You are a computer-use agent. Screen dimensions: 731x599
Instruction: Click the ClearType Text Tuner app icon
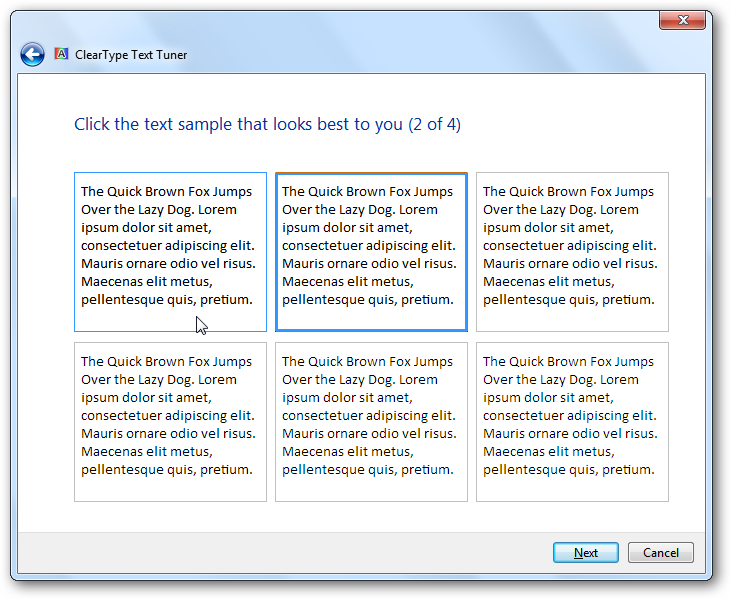click(61, 54)
